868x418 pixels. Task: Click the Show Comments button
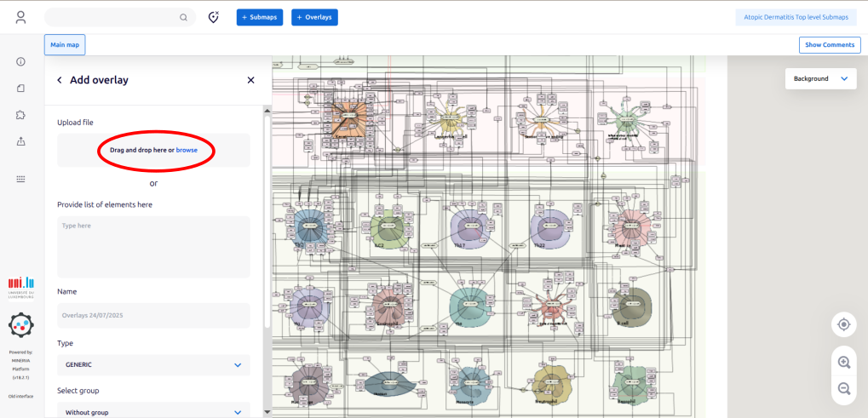point(829,44)
